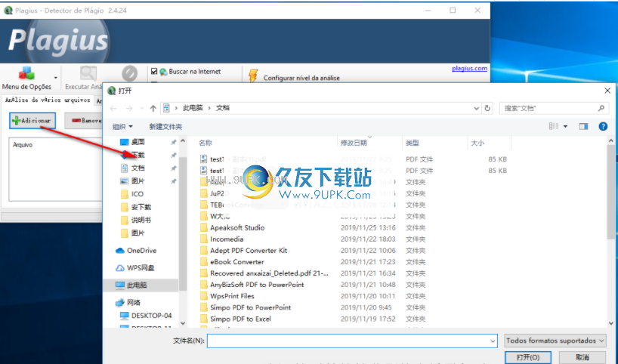Expand the view options dropdown arrow
The height and width of the screenshot is (364, 618).
click(x=565, y=126)
